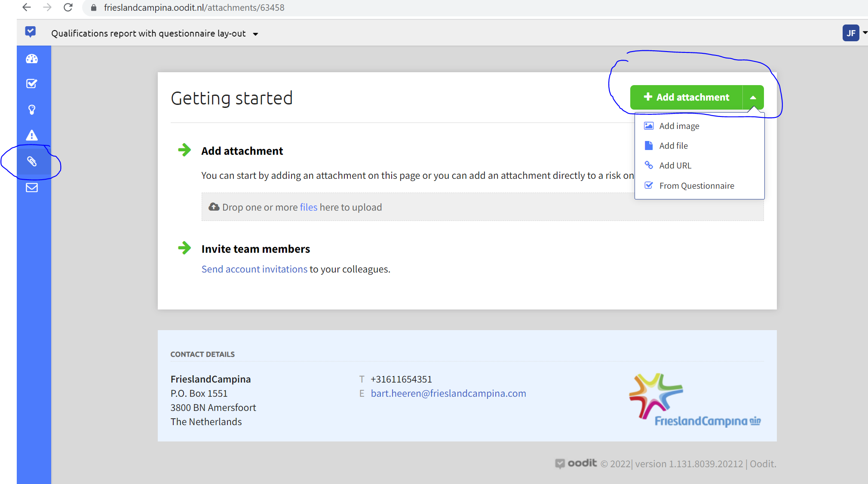Open the envelope mail icon in sidebar
The height and width of the screenshot is (484, 868).
click(x=32, y=187)
